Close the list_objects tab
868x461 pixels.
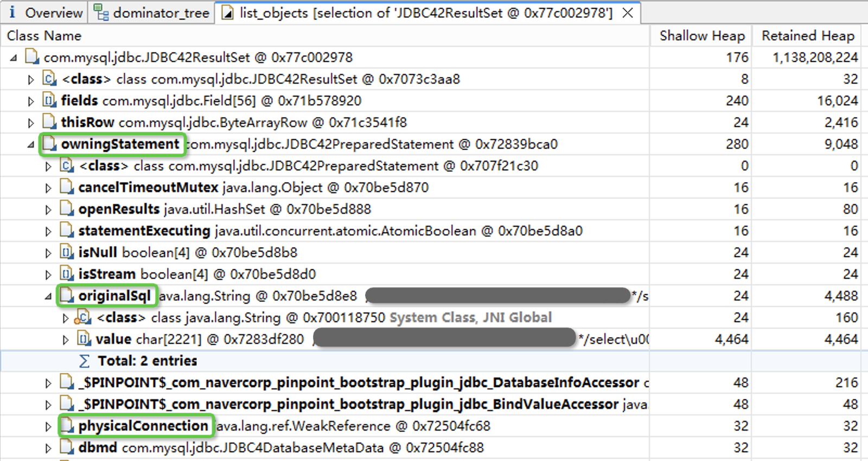click(x=628, y=12)
